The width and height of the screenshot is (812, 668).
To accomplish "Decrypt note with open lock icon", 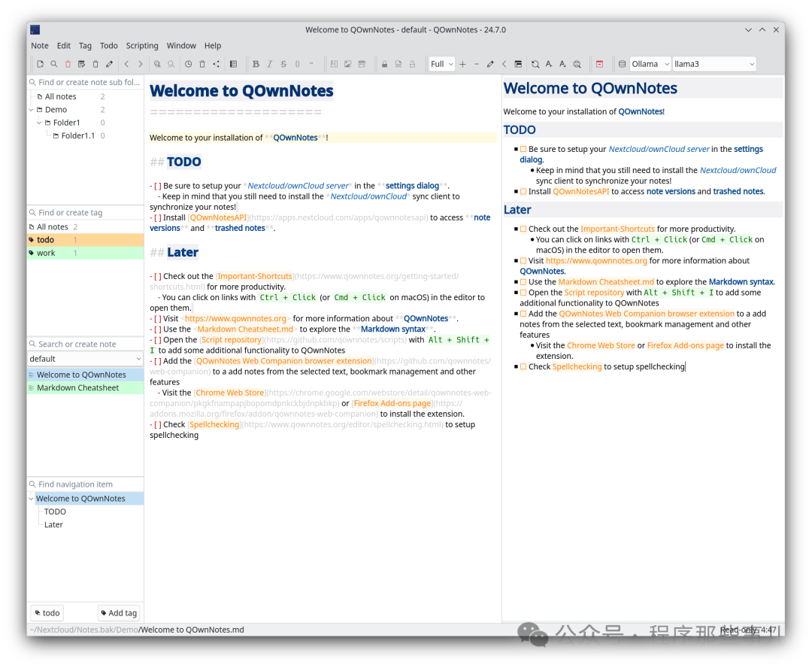I will 412,64.
